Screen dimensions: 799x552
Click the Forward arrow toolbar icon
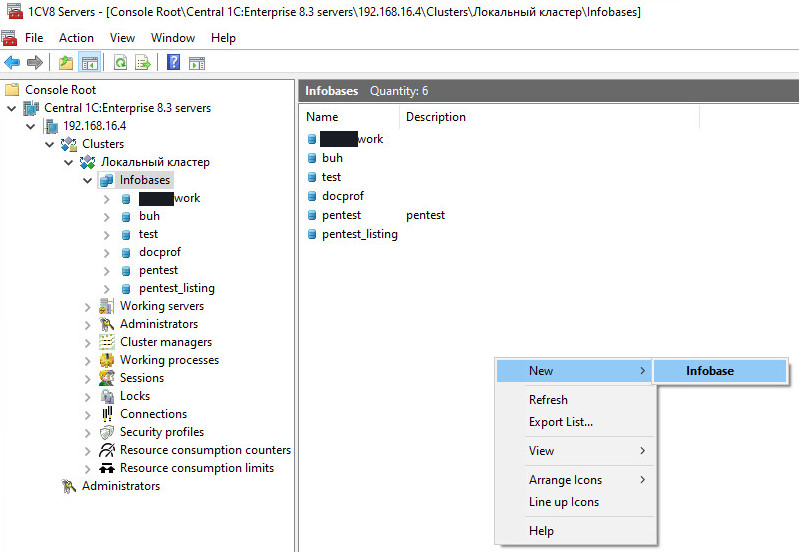click(x=34, y=63)
